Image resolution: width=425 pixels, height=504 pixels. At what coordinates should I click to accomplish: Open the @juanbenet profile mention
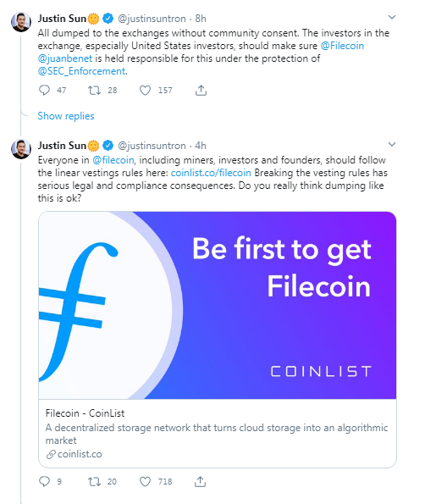[x=65, y=58]
